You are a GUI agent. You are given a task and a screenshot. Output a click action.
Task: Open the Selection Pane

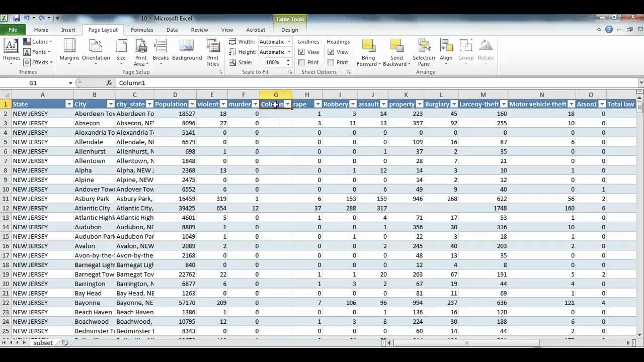click(x=424, y=52)
